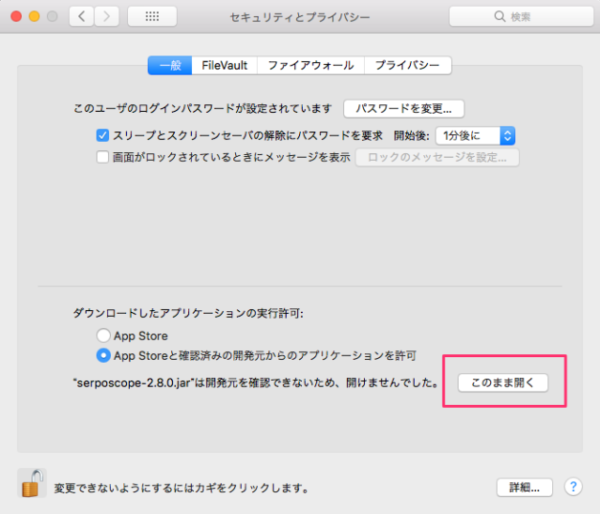
Task: Click the lock icon to prevent changes
Action: pyautogui.click(x=32, y=484)
